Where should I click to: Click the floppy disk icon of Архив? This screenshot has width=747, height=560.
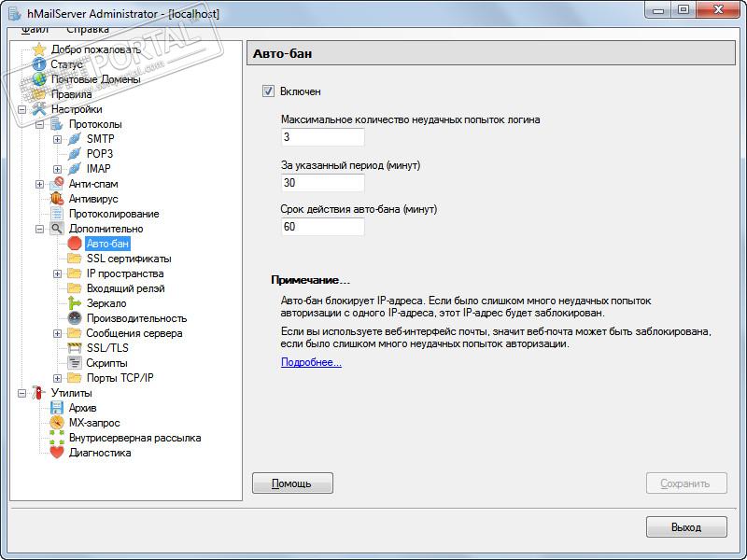coord(57,408)
